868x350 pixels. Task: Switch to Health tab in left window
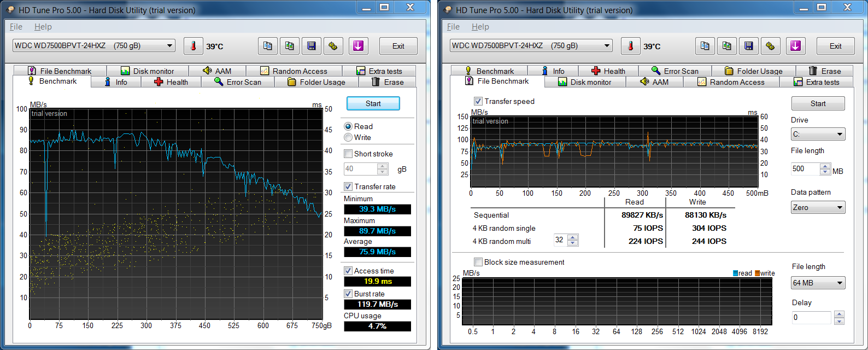pyautogui.click(x=171, y=82)
